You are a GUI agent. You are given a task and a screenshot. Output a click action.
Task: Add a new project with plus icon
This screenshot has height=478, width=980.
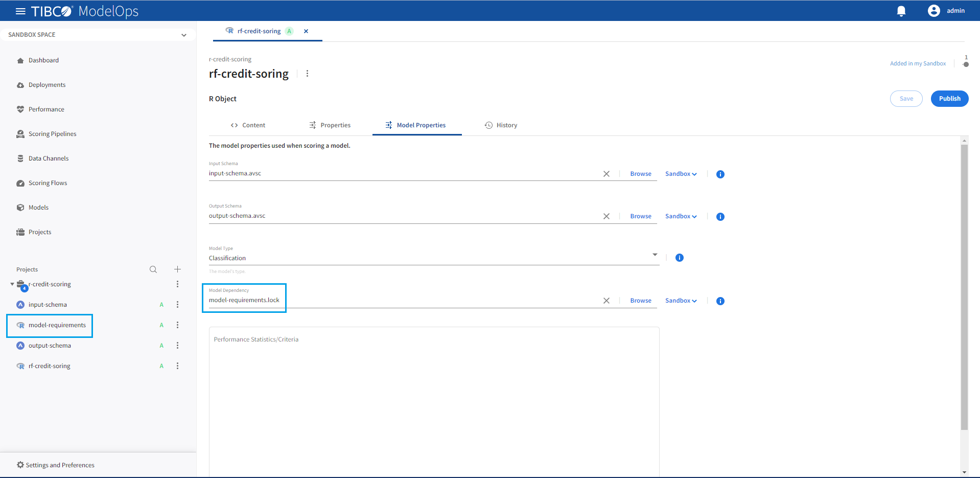coord(177,269)
